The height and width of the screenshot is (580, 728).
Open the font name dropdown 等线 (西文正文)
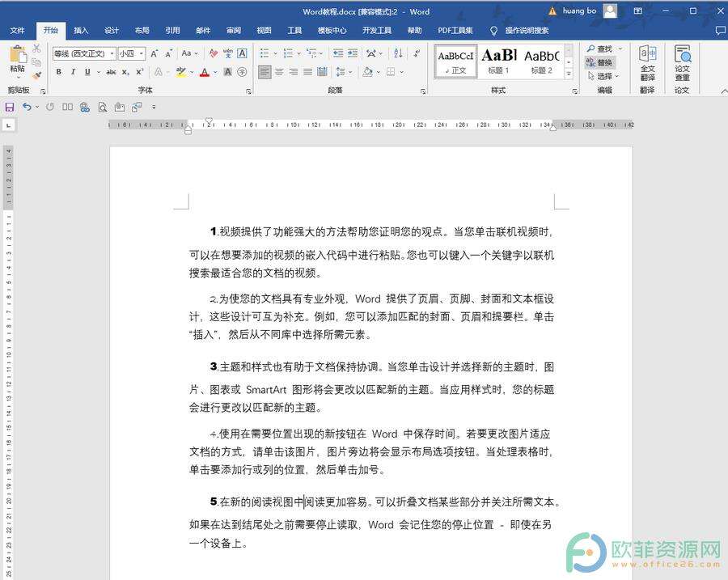[83, 53]
